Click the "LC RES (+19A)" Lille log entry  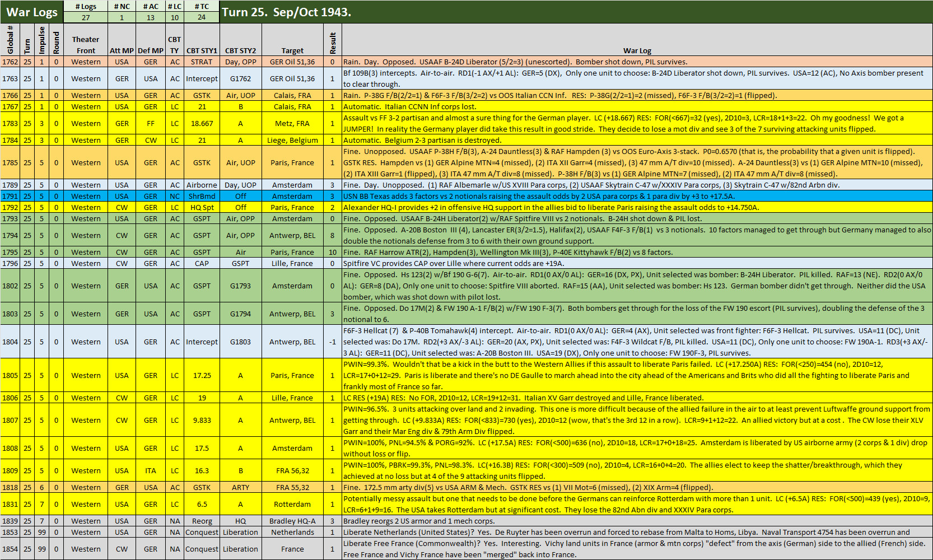tap(637, 398)
